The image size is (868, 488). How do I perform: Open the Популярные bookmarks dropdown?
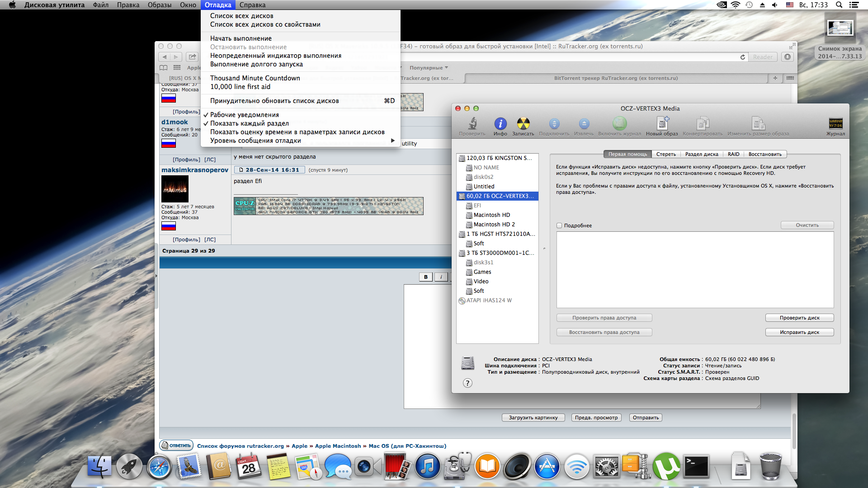coord(429,68)
